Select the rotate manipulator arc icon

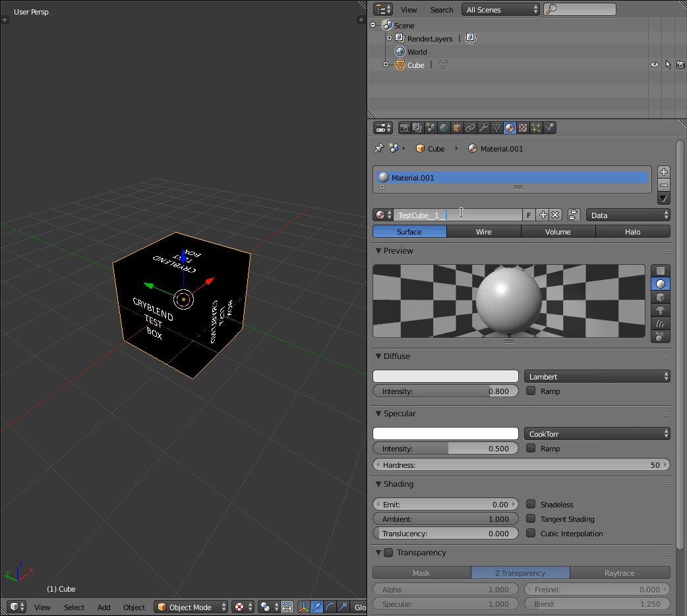pos(330,607)
